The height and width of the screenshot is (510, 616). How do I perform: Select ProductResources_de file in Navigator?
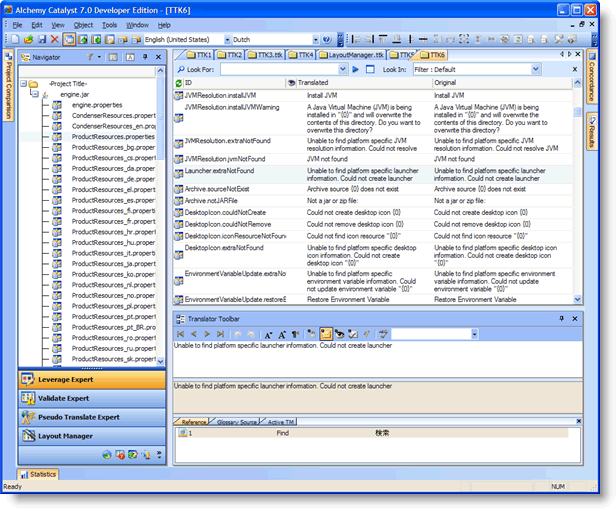(113, 179)
